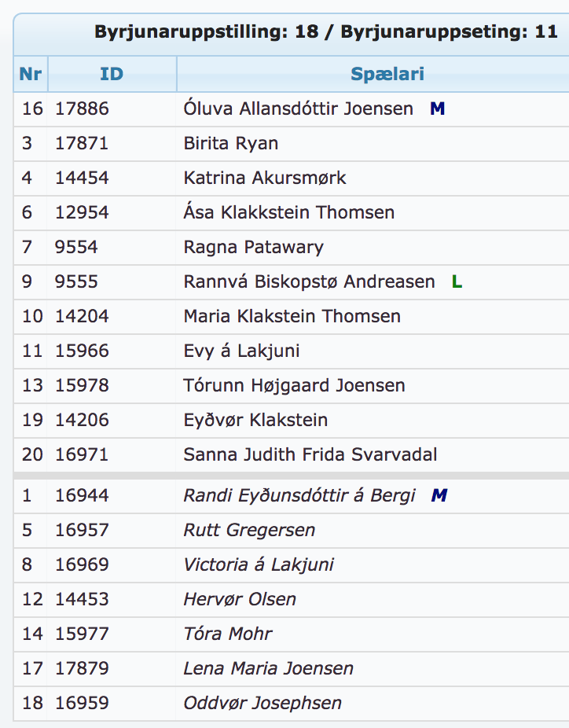Click the M badge beside Randi Eyðunsdóttir

point(439,495)
